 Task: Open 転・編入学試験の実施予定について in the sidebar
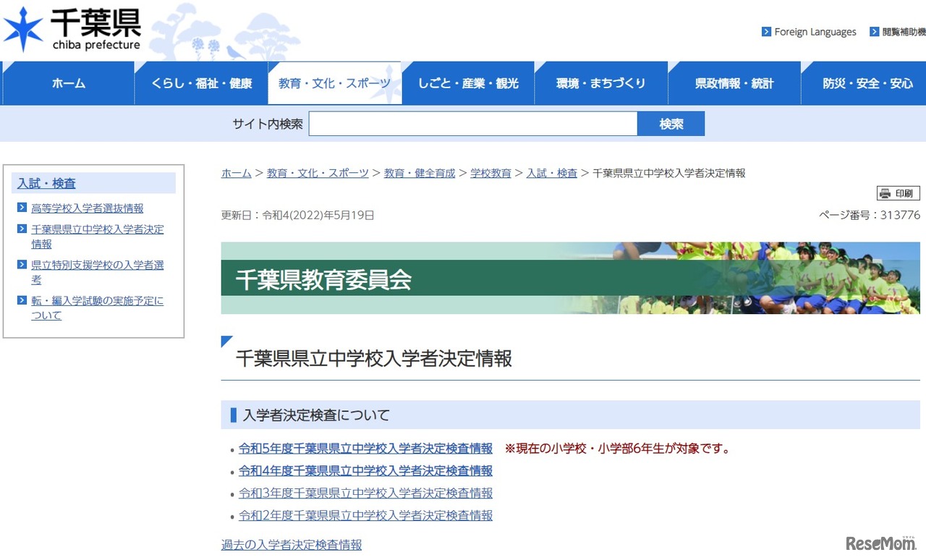(98, 307)
